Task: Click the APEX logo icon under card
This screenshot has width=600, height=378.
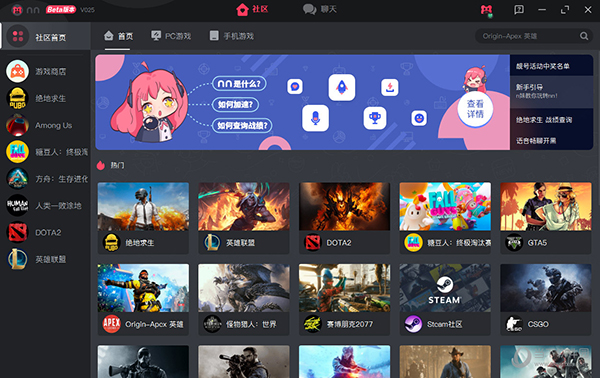Action: point(111,324)
